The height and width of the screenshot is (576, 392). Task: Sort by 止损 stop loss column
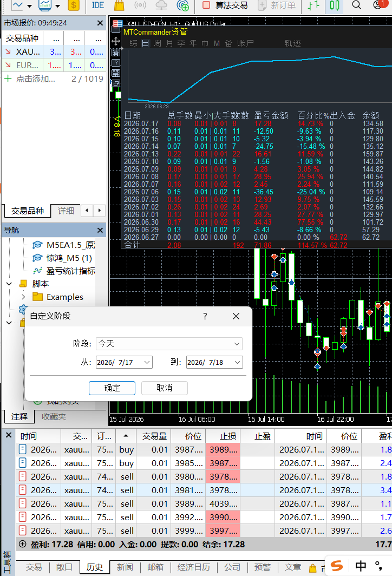[223, 436]
